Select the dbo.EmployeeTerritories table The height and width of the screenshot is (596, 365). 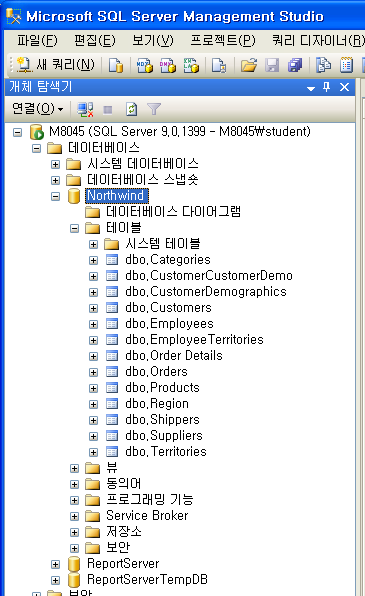tap(194, 339)
